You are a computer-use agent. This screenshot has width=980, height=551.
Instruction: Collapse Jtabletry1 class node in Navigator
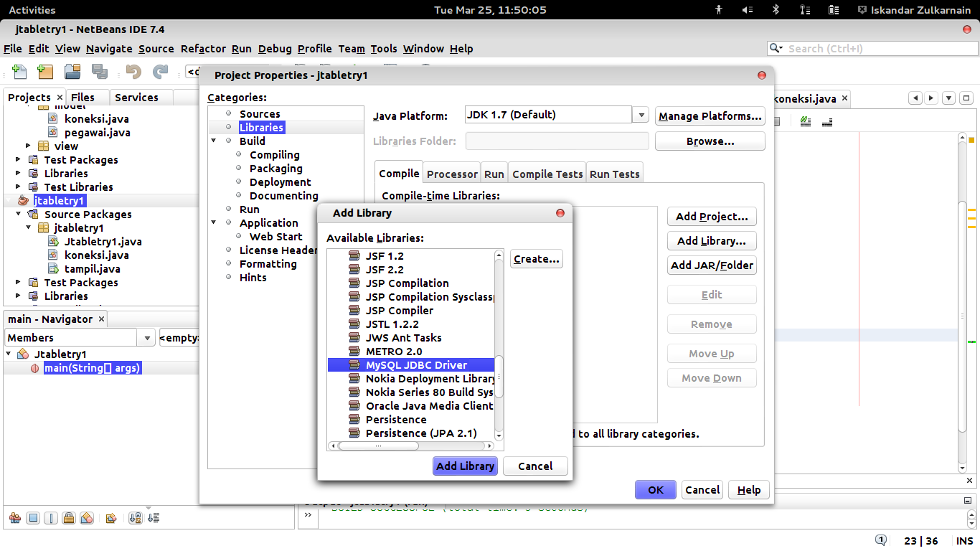(x=9, y=354)
